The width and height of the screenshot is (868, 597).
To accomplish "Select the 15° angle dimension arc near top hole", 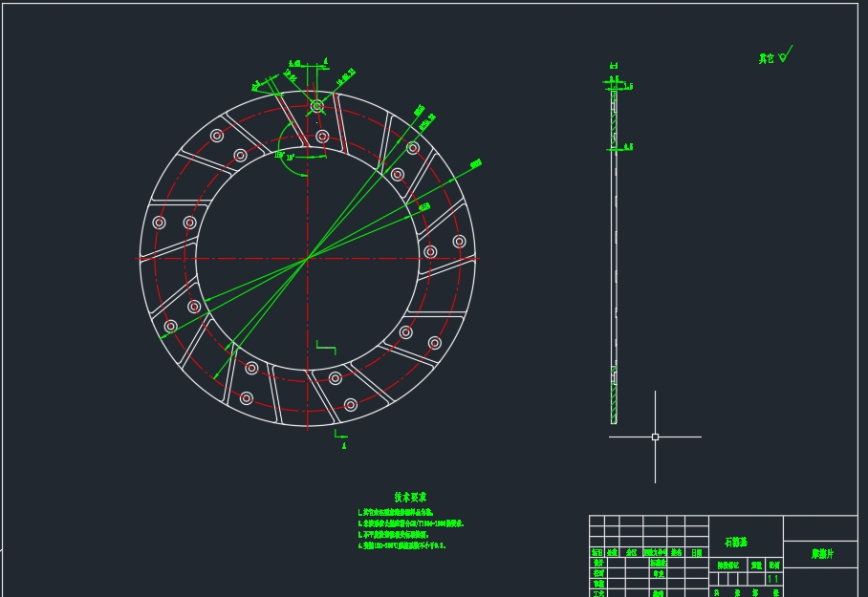I will point(279,155).
